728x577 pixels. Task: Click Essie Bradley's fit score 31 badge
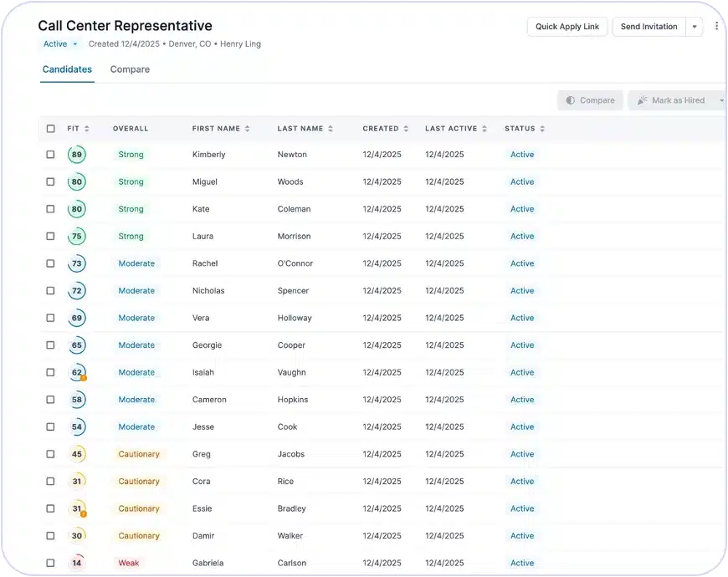[x=77, y=508]
